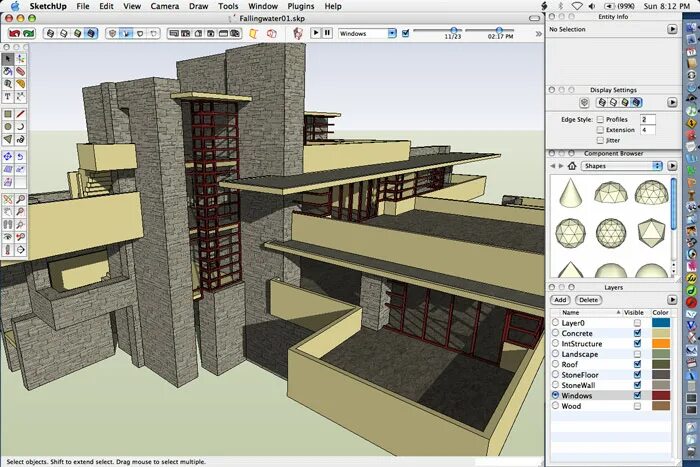Pick the Rectangle drawing tool

tap(8, 114)
